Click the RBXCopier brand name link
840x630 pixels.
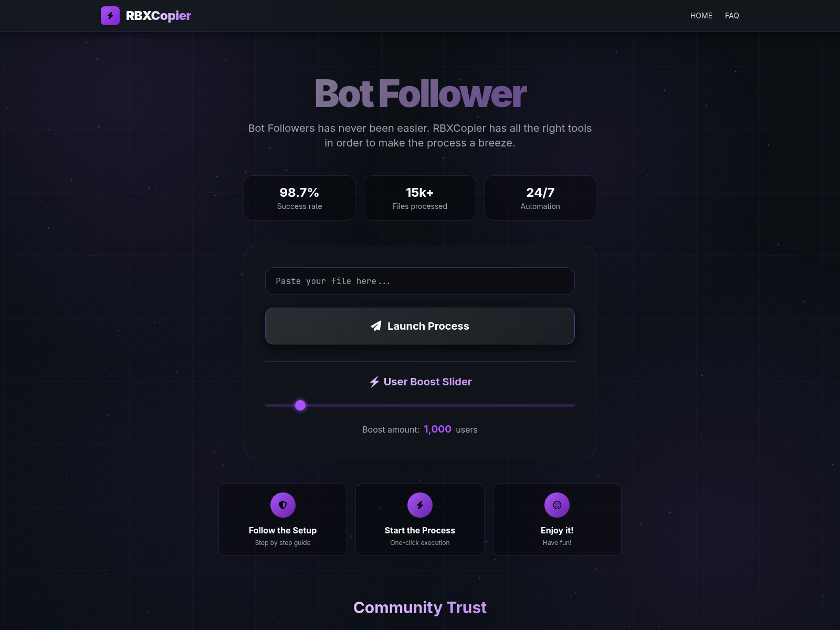(x=159, y=16)
